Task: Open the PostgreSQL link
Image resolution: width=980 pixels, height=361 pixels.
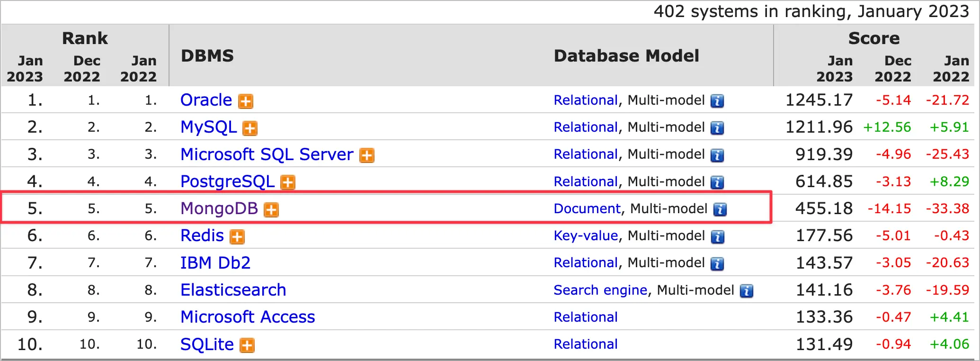Action: tap(227, 181)
